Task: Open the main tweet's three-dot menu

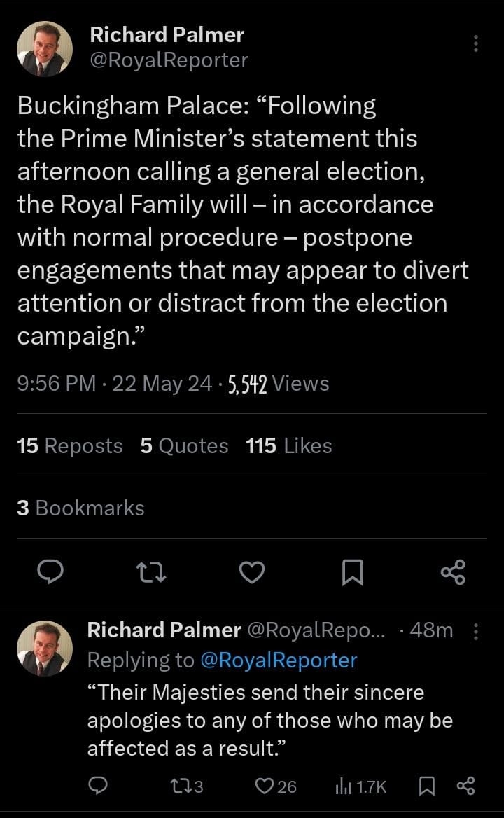Action: (x=476, y=43)
